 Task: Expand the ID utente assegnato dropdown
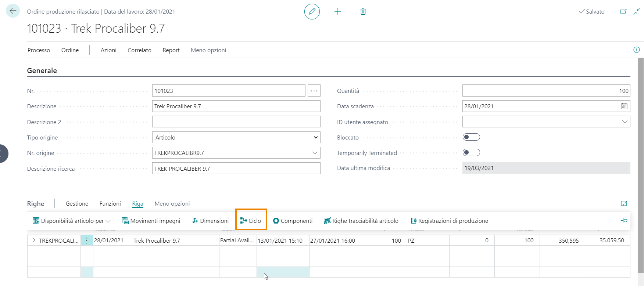[625, 122]
